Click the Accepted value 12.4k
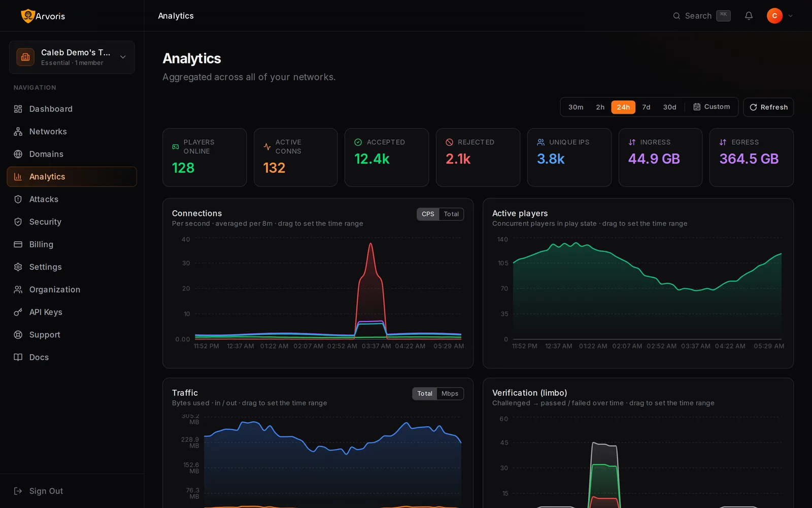 (x=372, y=159)
